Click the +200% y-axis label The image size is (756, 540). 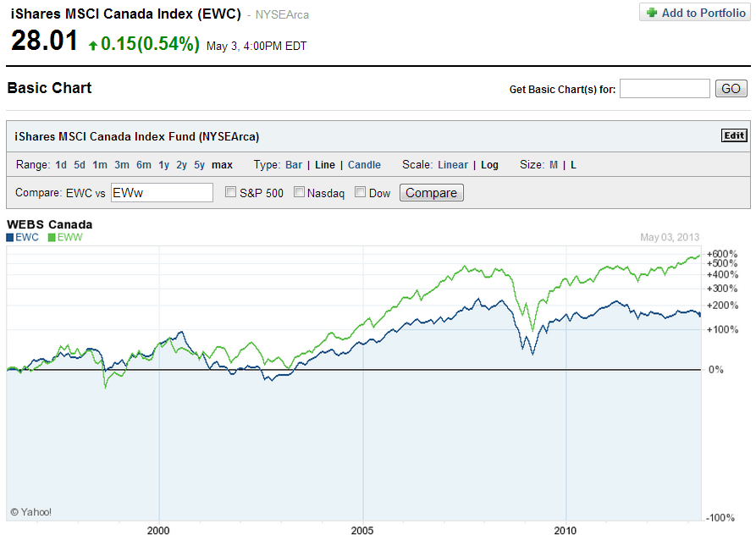[722, 306]
